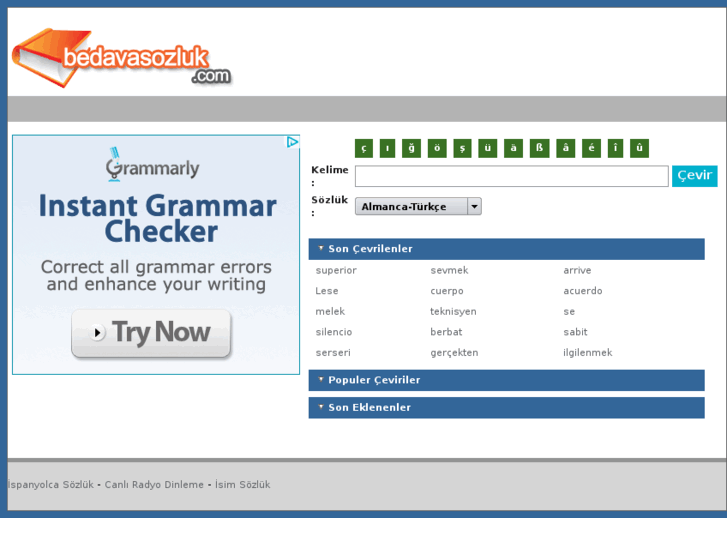Insert the î character button

coord(615,148)
